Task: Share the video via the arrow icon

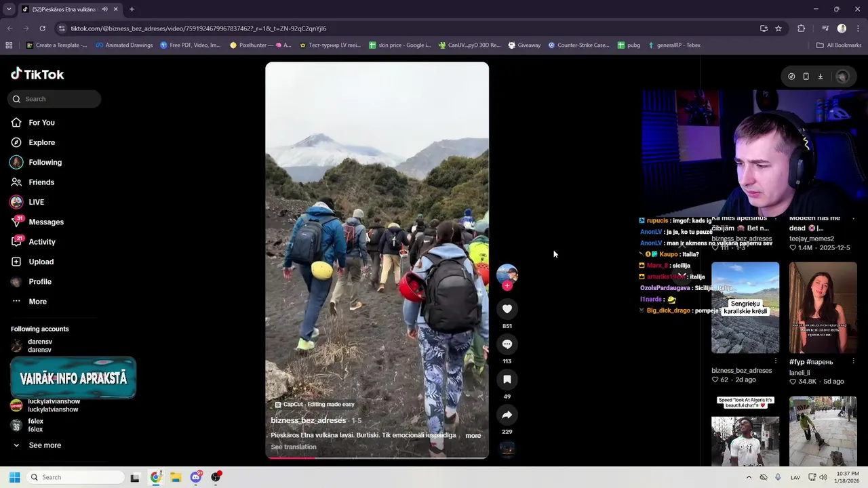Action: point(507,415)
